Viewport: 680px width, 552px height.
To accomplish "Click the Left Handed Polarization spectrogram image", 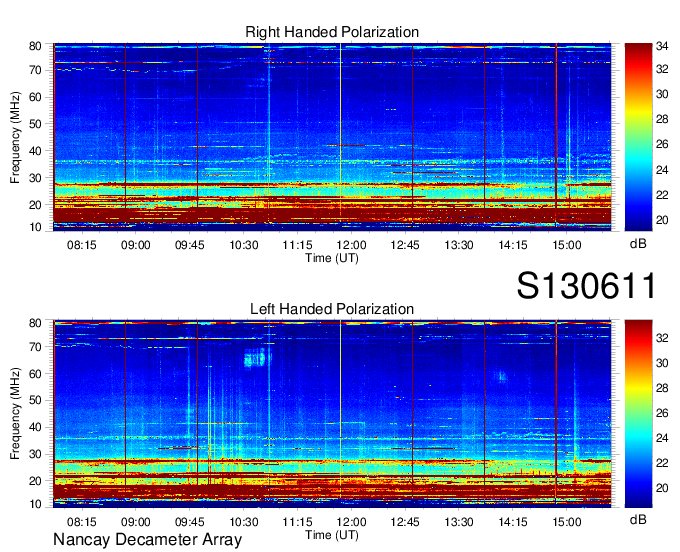I will (332, 414).
